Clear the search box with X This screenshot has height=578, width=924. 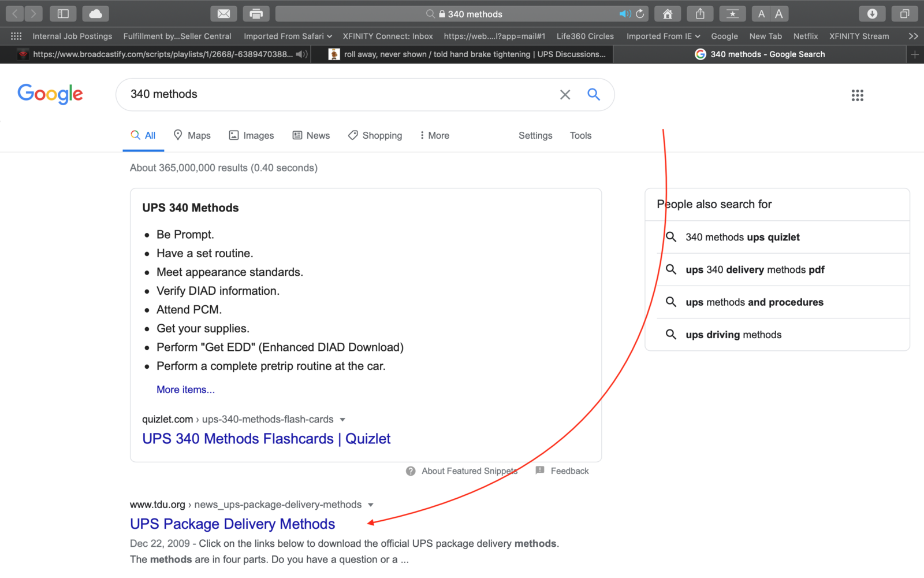click(565, 94)
